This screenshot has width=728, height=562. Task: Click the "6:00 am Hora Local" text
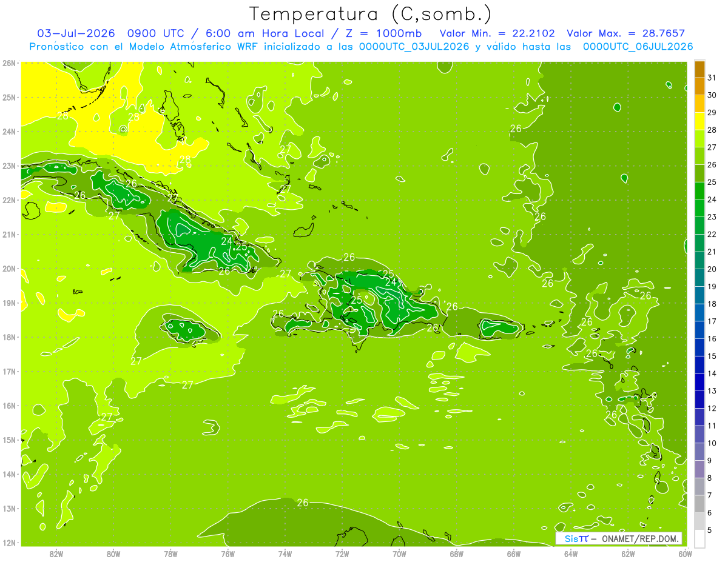(x=266, y=33)
